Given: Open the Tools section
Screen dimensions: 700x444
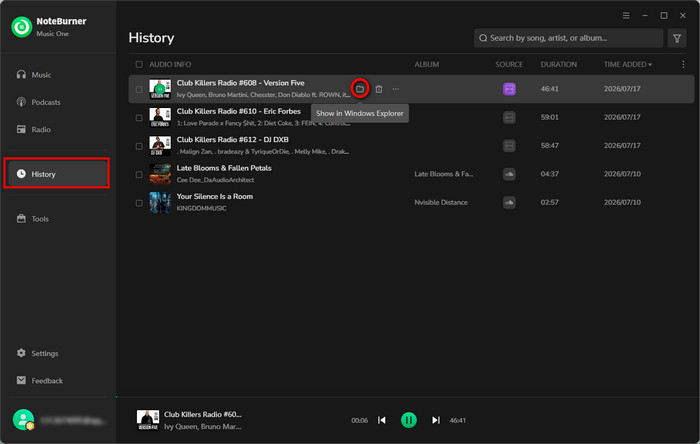Looking at the screenshot, I should [56, 219].
